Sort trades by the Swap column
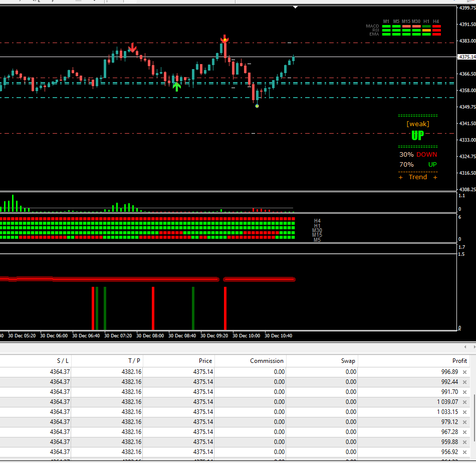476x463 pixels. 348,360
